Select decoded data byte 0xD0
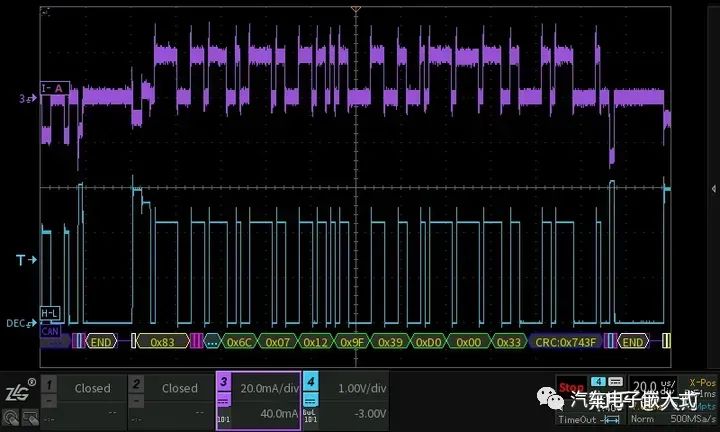 428,342
